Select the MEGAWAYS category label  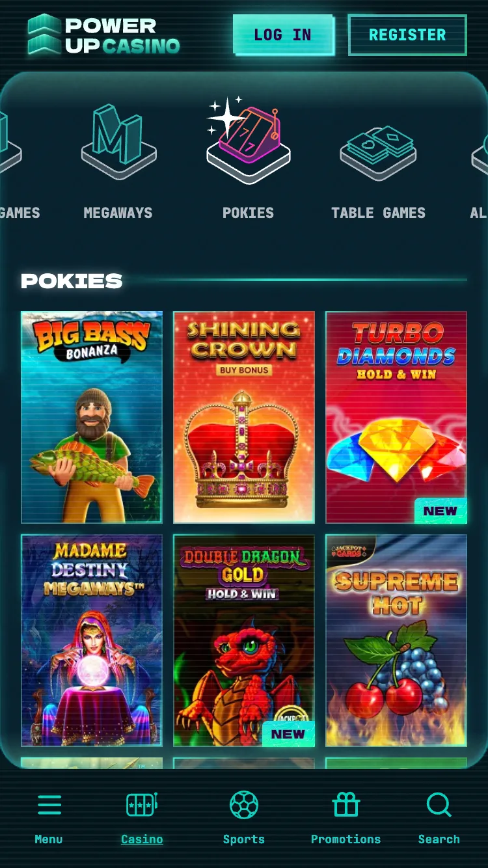118,213
